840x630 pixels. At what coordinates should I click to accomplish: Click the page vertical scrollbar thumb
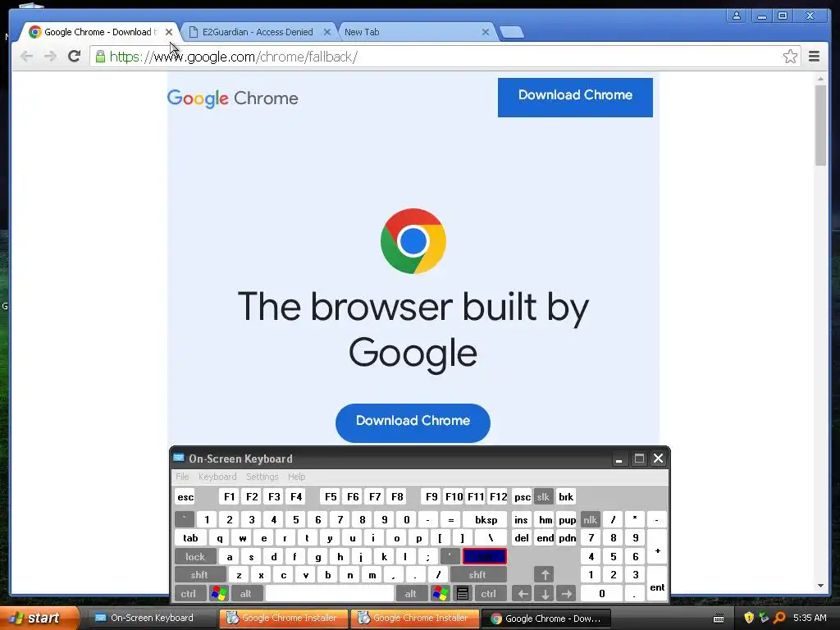(820, 125)
